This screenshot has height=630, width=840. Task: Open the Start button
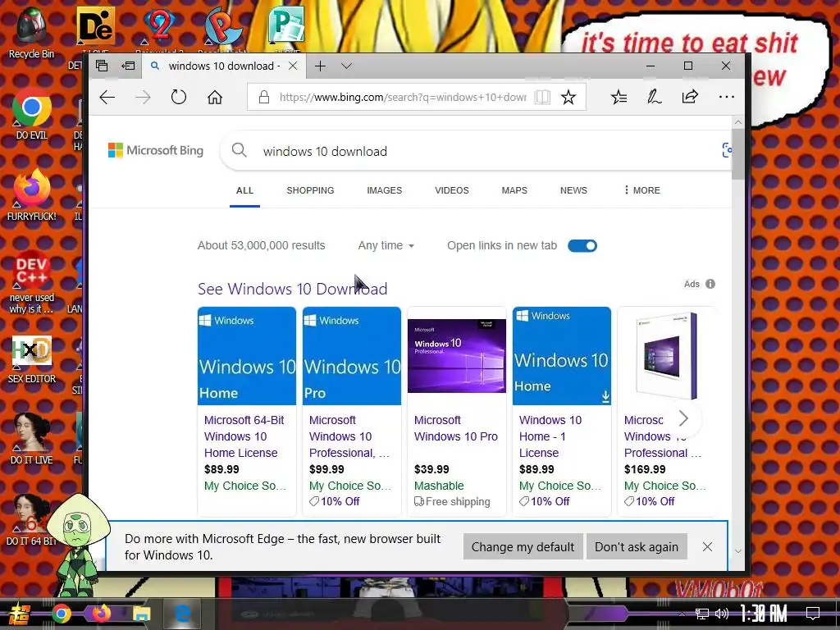[x=20, y=614]
